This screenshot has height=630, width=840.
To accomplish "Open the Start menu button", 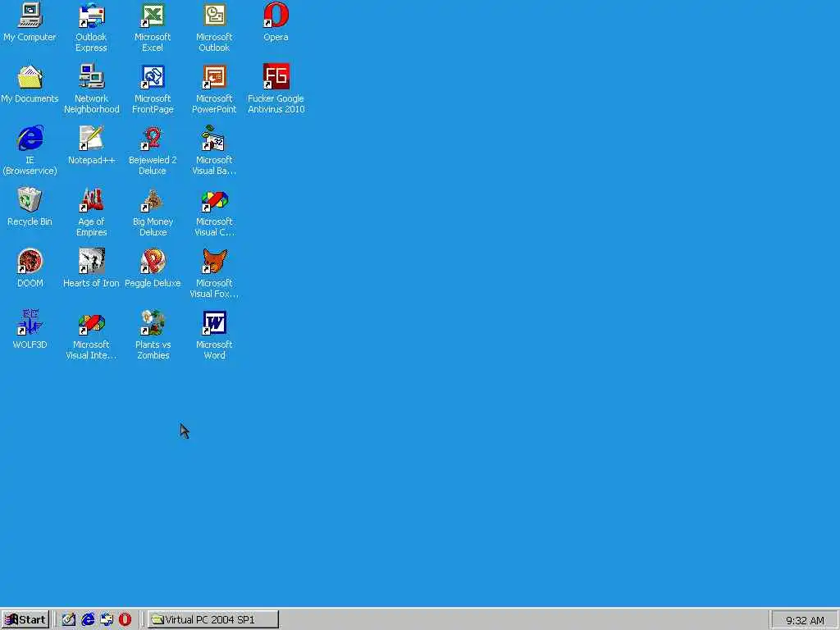I will tap(25, 620).
